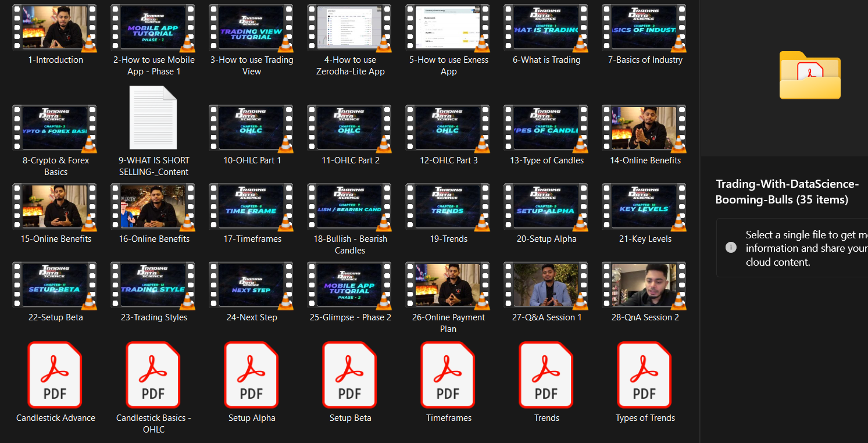Open Candlestick Basics - OHLC PDF
This screenshot has height=443, width=868.
coord(153,375)
